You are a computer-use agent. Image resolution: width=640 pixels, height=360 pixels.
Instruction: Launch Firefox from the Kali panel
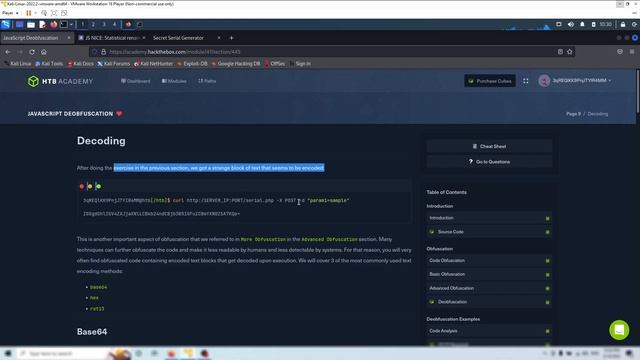tap(53, 24)
